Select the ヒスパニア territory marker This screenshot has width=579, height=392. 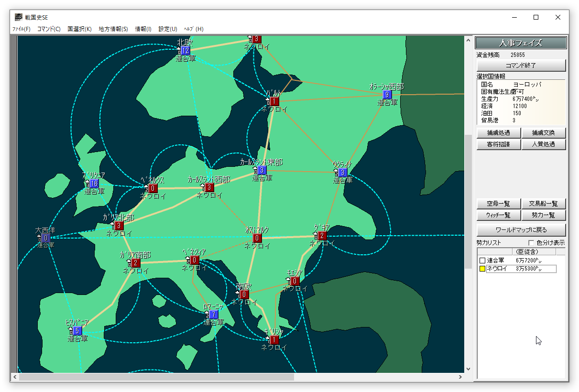(x=77, y=331)
